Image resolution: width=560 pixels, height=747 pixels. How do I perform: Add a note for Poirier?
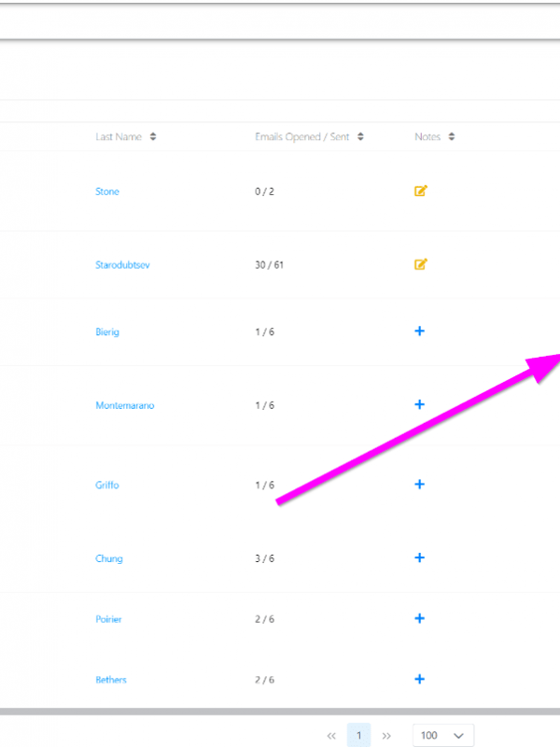[419, 619]
